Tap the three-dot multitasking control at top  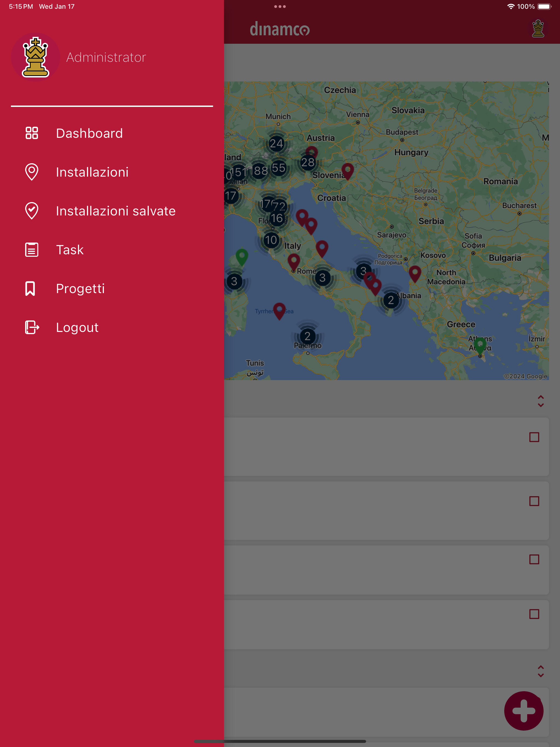point(280,6)
